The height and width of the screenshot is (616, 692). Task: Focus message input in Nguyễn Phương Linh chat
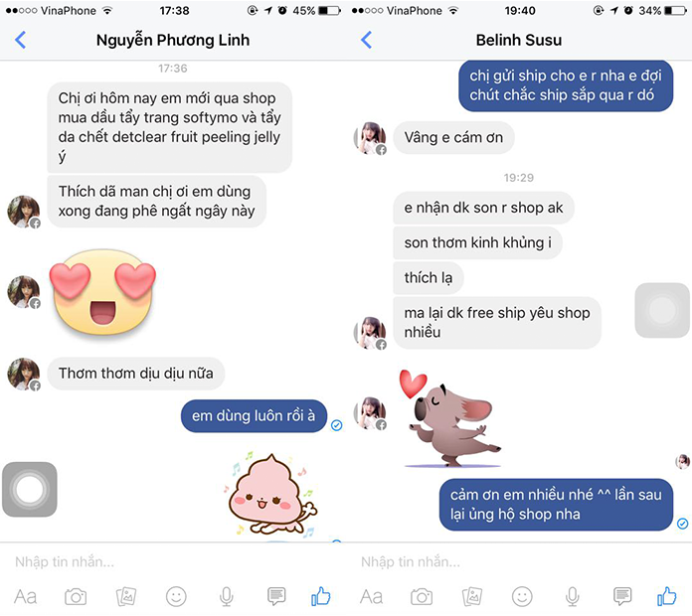click(x=173, y=561)
